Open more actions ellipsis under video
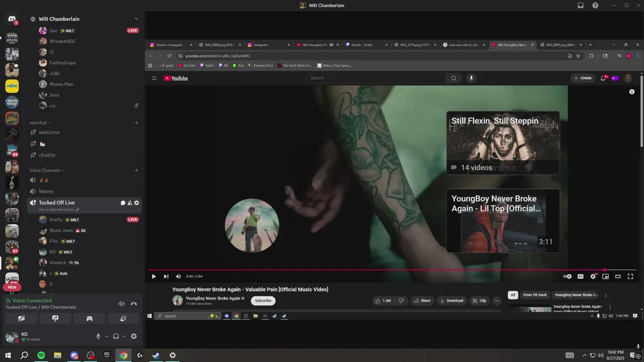 tap(497, 301)
